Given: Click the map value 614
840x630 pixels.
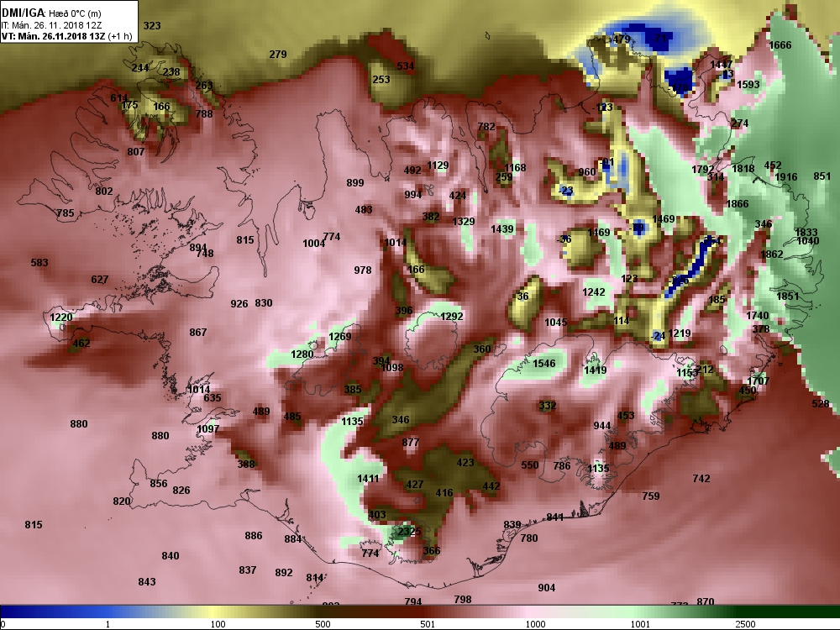Looking at the screenshot, I should (119, 98).
